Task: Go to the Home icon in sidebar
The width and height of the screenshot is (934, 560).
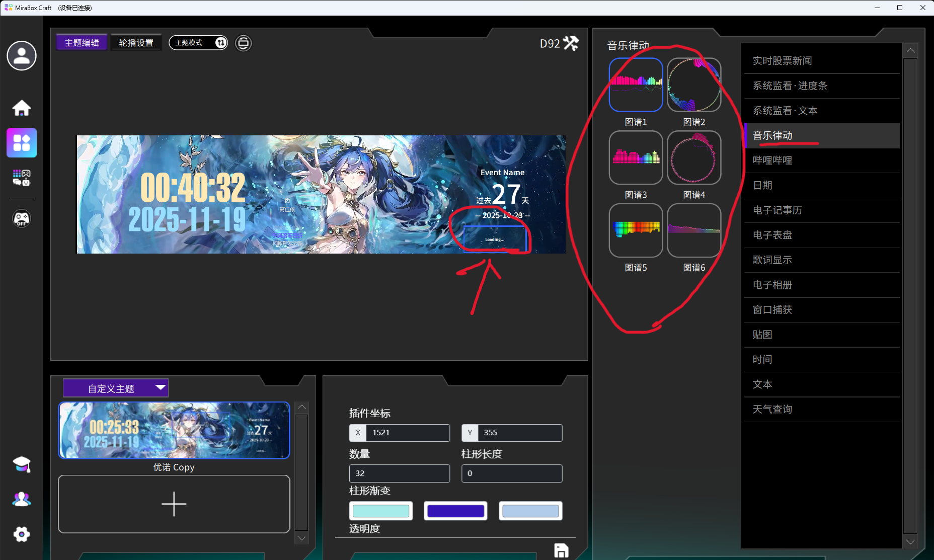Action: click(22, 108)
